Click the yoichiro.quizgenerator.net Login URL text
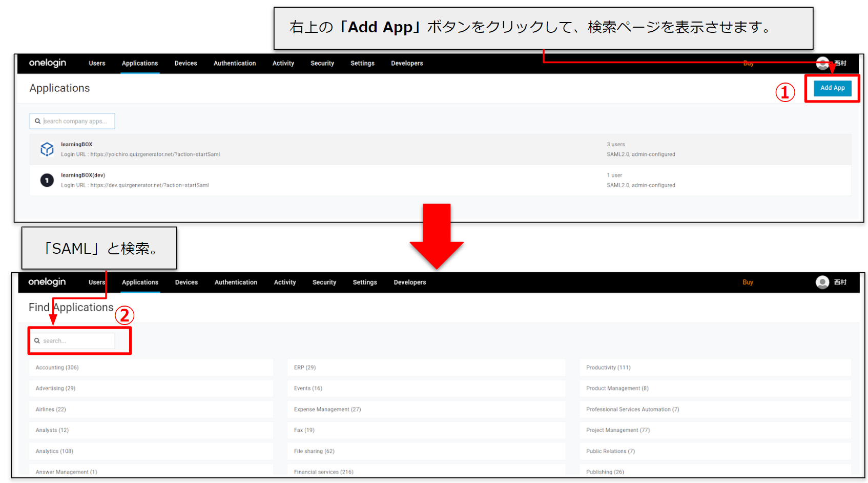 140,154
